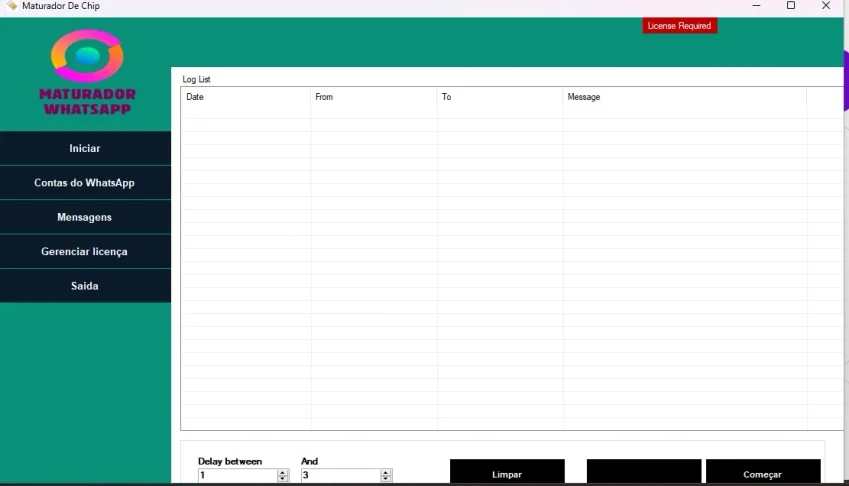Image resolution: width=849 pixels, height=486 pixels.
Task: Sort log by Date column header
Action: (x=246, y=97)
